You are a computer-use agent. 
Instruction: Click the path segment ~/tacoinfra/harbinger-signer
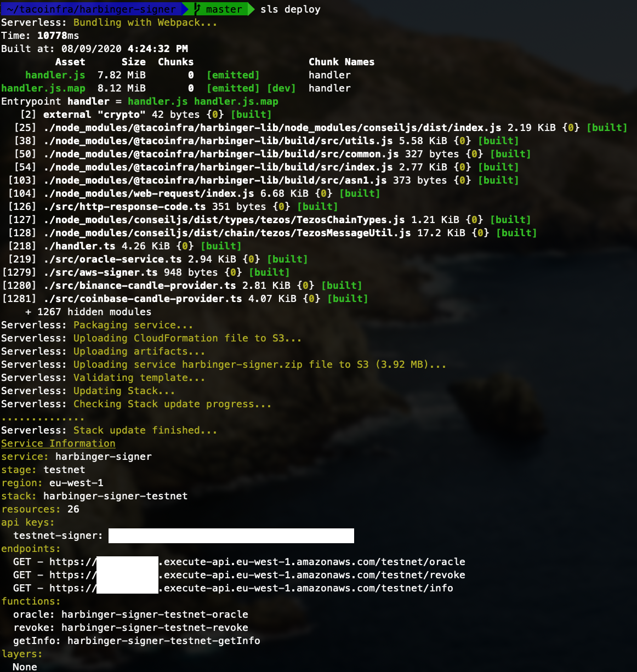pyautogui.click(x=91, y=9)
